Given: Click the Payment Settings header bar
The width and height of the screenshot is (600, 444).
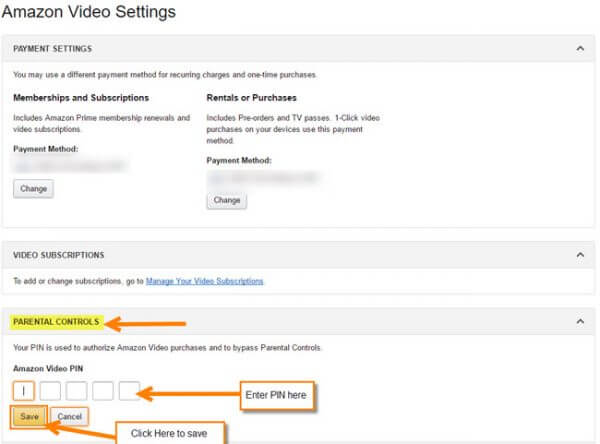Looking at the screenshot, I should coord(298,49).
